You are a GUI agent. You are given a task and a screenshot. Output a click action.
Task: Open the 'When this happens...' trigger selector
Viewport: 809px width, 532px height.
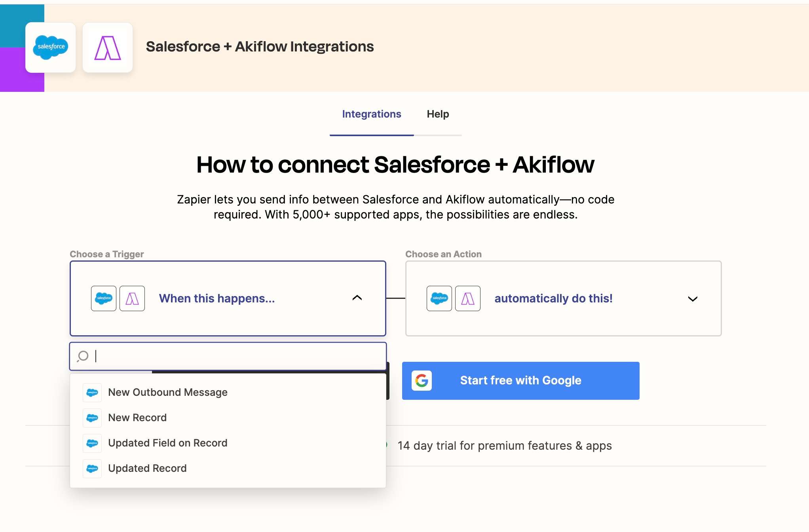coord(228,298)
